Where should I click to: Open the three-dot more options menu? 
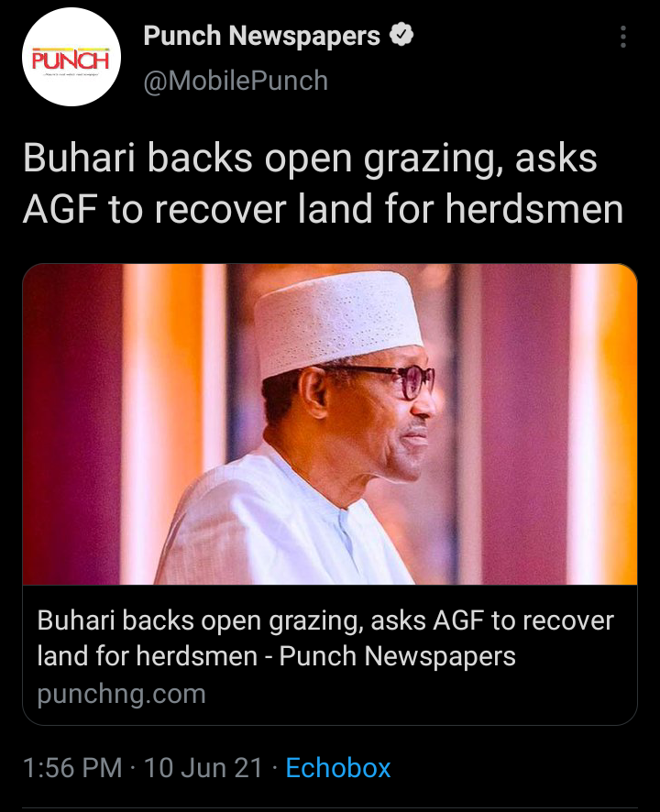(622, 37)
